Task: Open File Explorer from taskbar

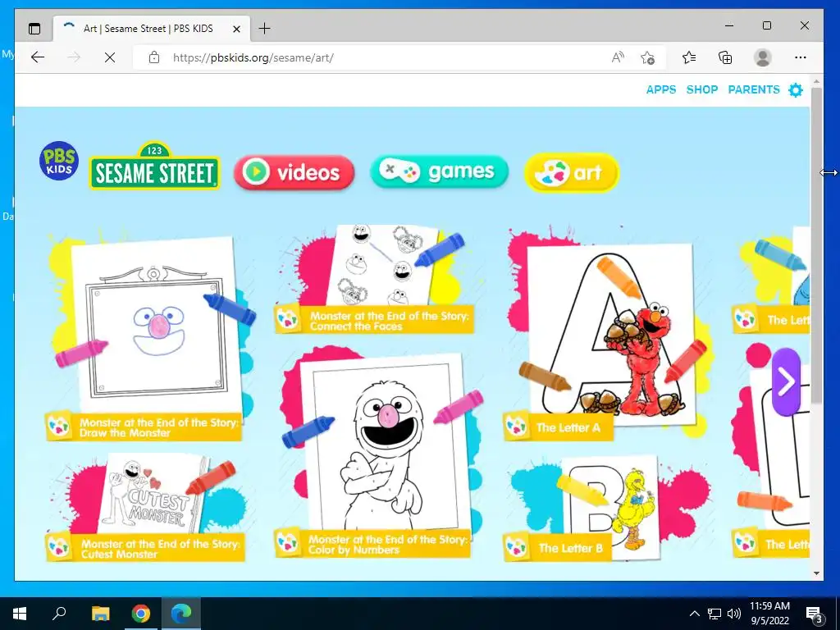Action: pyautogui.click(x=100, y=614)
